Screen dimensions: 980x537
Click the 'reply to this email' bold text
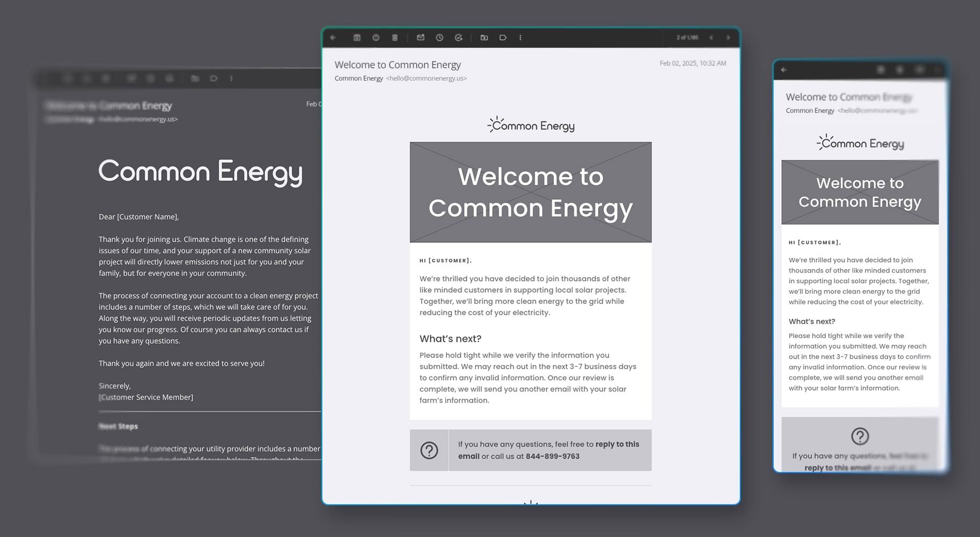click(617, 445)
